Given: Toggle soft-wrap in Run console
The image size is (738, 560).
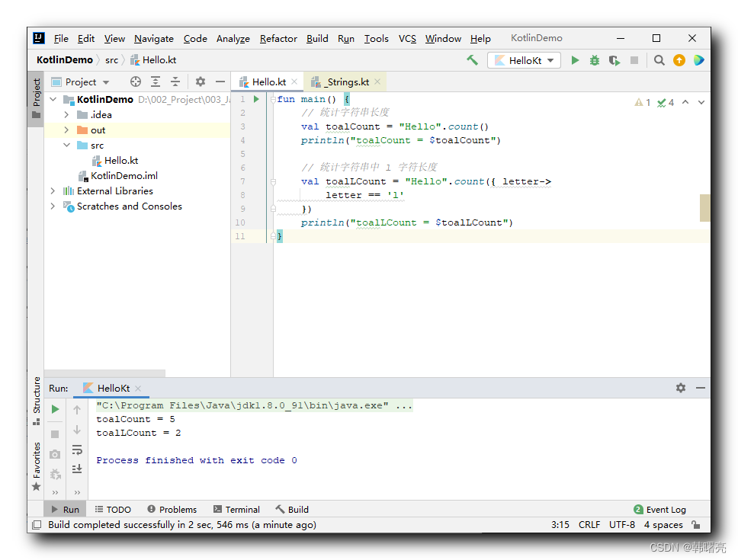Looking at the screenshot, I should click(x=77, y=449).
